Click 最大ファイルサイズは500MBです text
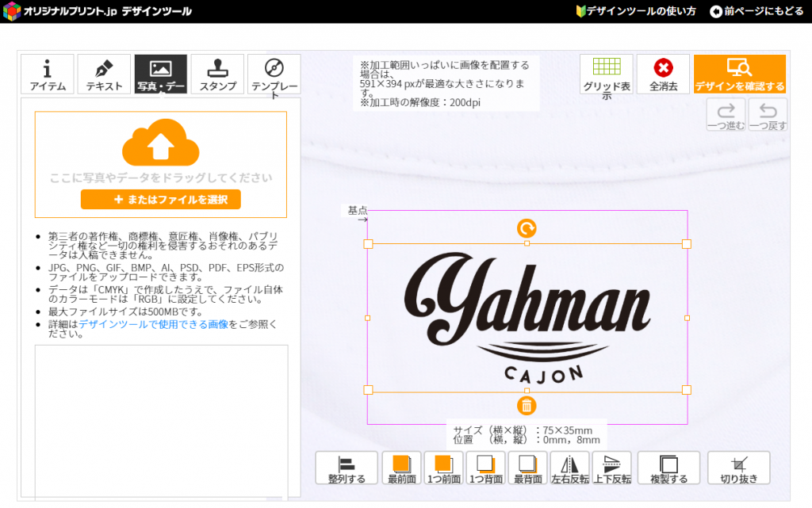The height and width of the screenshot is (508, 812). click(125, 312)
